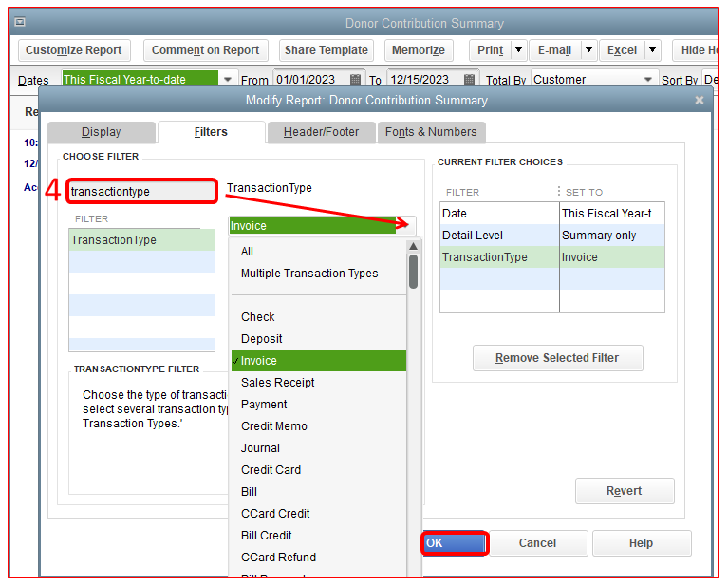
Task: Click 'This Fiscal Year-t...' set-to cell
Action: 612,214
